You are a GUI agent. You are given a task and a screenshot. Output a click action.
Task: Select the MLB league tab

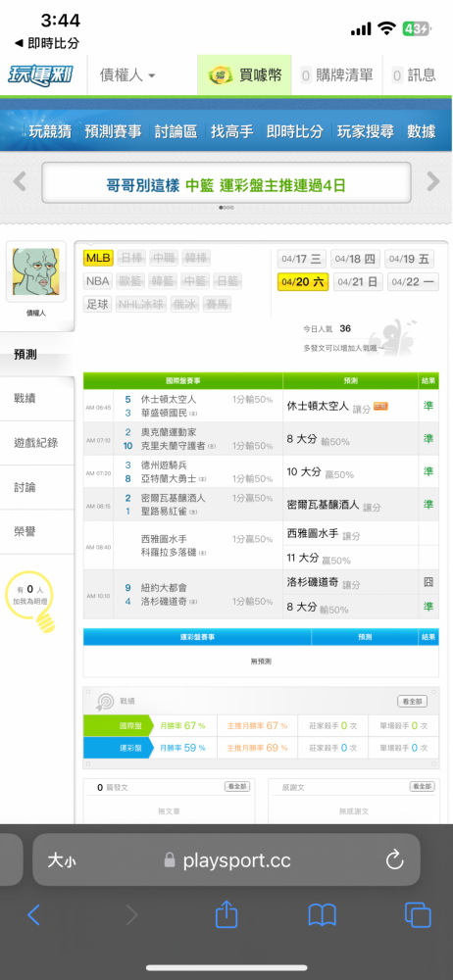coord(98,258)
